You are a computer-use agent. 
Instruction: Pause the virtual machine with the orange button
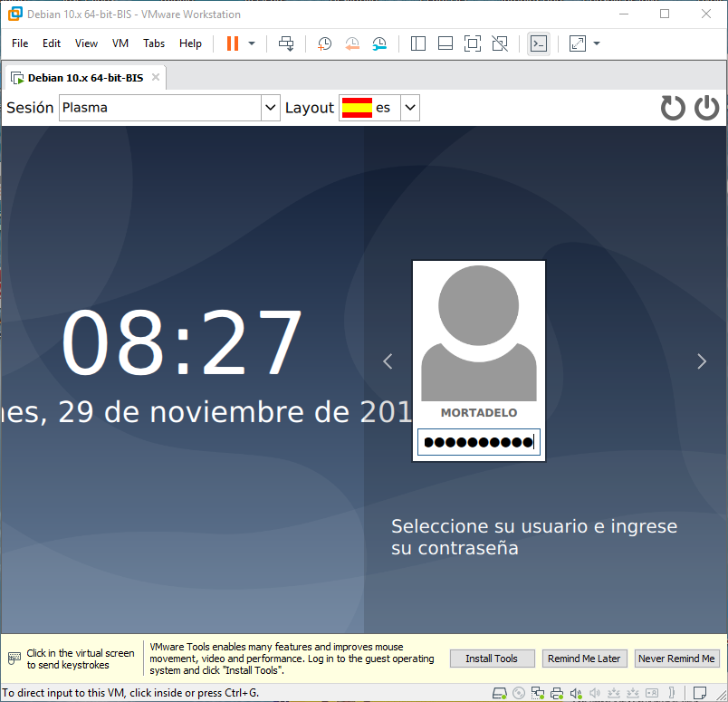[233, 43]
